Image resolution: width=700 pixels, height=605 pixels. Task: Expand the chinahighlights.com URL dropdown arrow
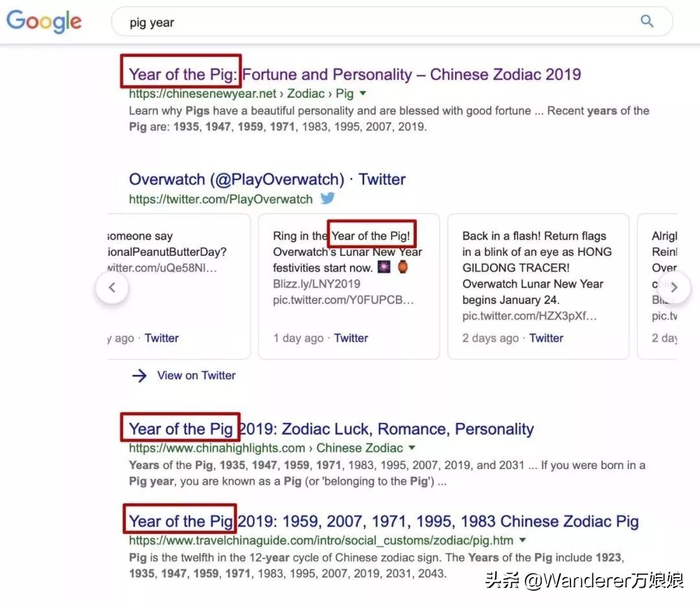(412, 448)
